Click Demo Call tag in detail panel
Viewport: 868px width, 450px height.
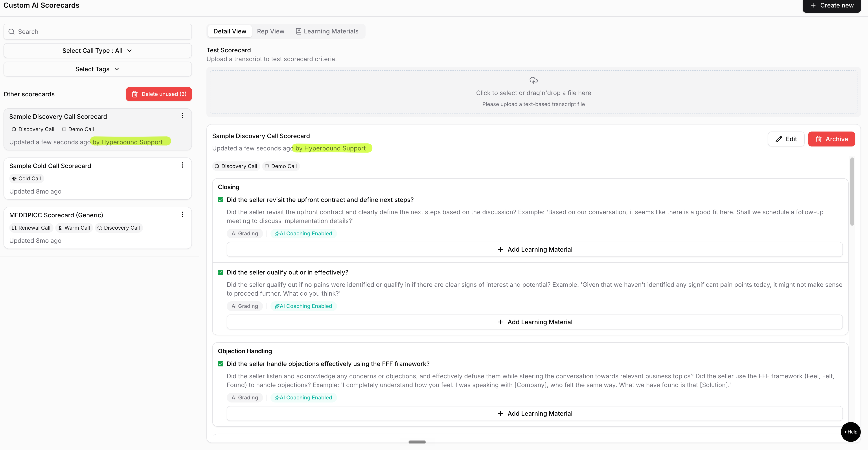tap(281, 166)
